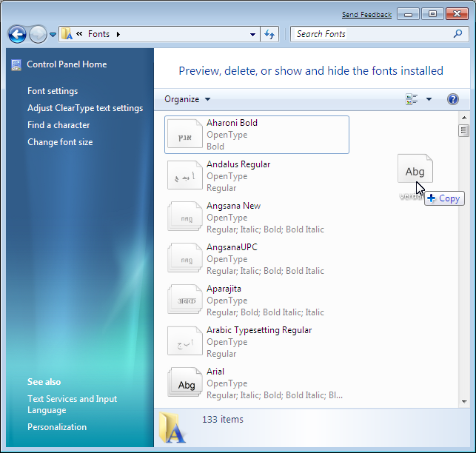
Task: Click the change view icon
Action: coord(412,99)
